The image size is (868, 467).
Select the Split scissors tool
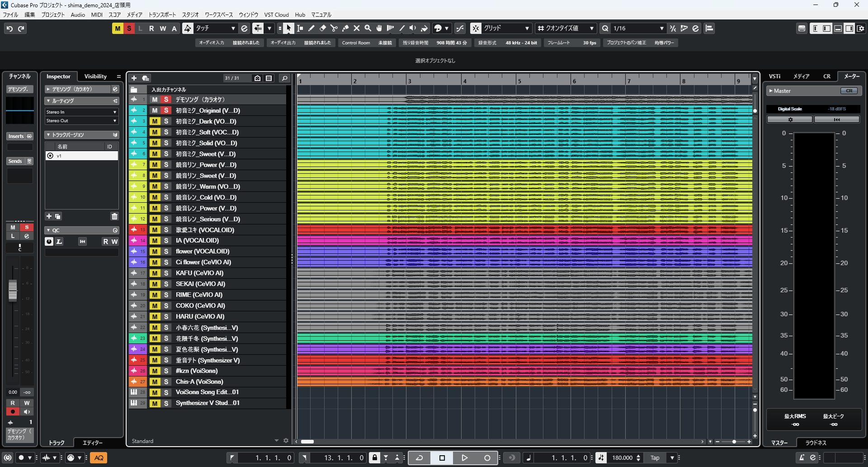point(334,28)
